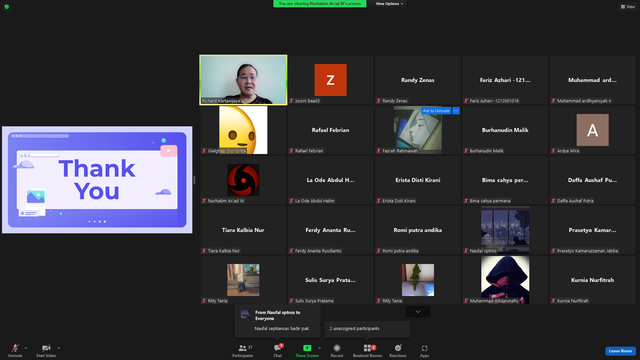Click the View layout button

point(628,7)
